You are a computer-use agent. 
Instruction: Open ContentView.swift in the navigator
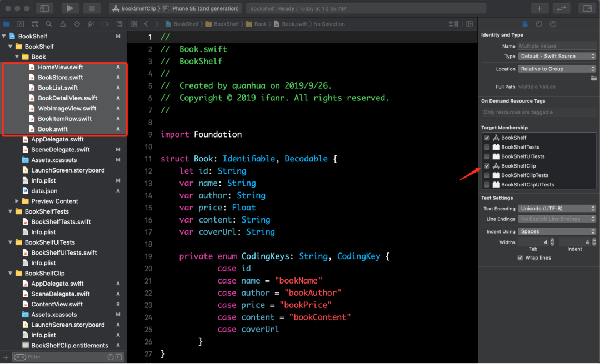point(57,304)
